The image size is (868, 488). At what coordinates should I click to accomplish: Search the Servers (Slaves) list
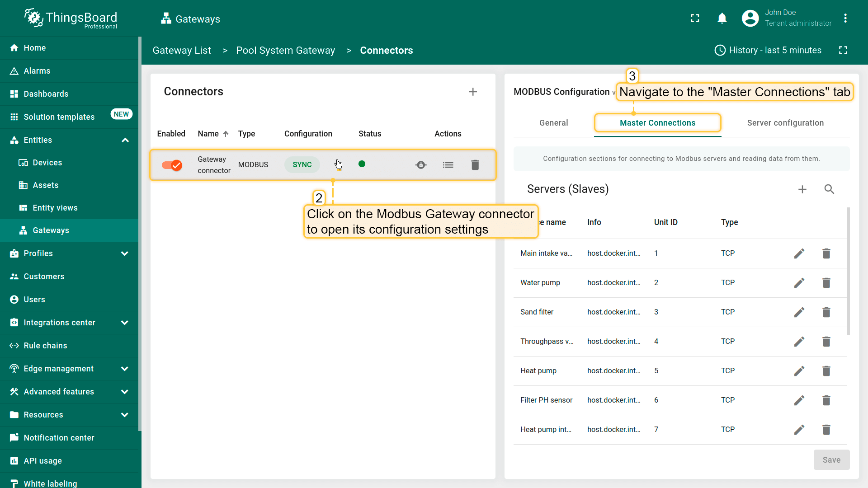click(x=829, y=189)
